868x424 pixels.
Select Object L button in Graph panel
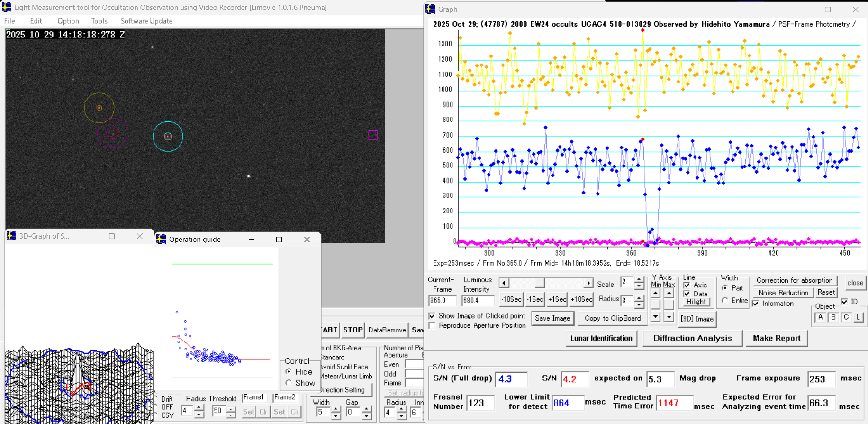pos(859,318)
